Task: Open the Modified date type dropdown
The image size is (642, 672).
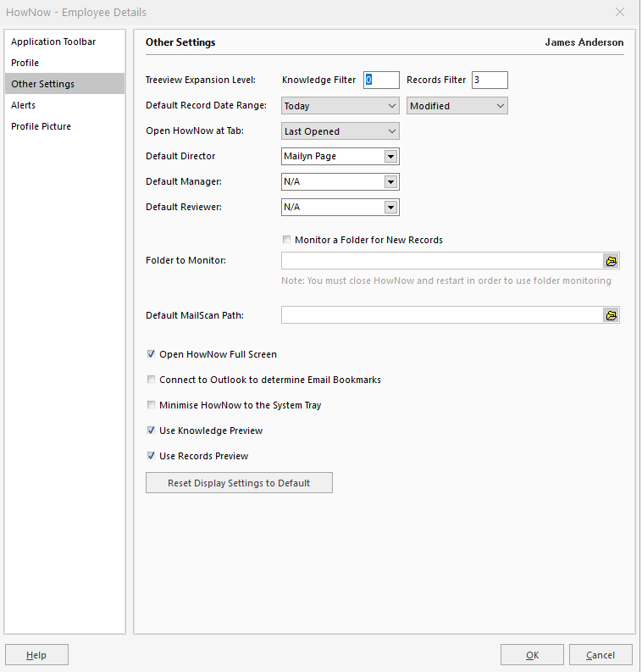Action: (457, 106)
